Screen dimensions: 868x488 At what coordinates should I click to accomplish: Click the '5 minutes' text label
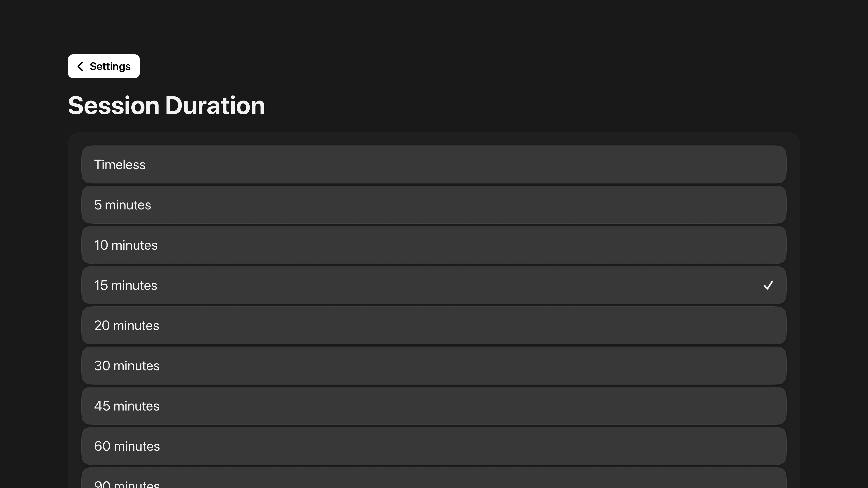coord(122,205)
